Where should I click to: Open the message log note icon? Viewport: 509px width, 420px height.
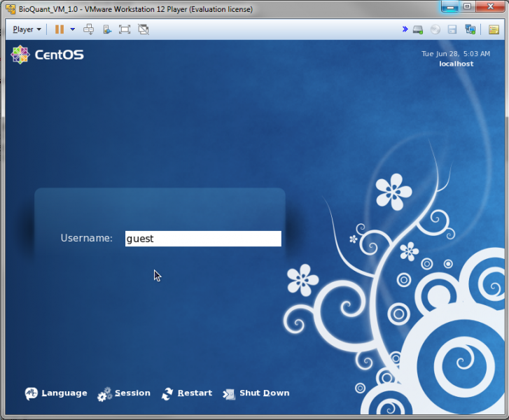(x=494, y=29)
